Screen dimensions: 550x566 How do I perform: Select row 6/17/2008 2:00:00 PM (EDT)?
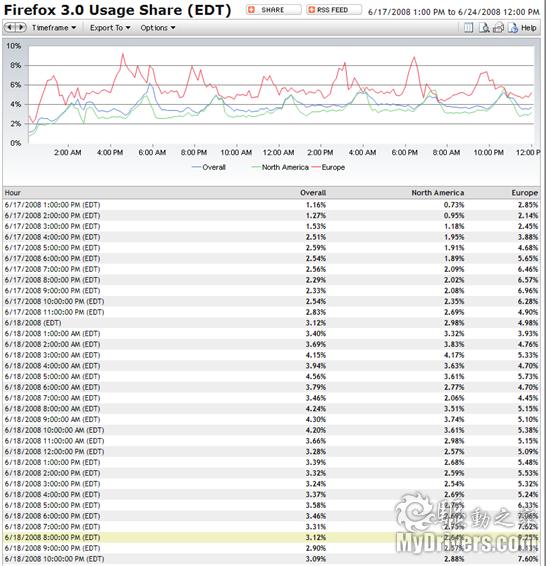pyautogui.click(x=271, y=215)
